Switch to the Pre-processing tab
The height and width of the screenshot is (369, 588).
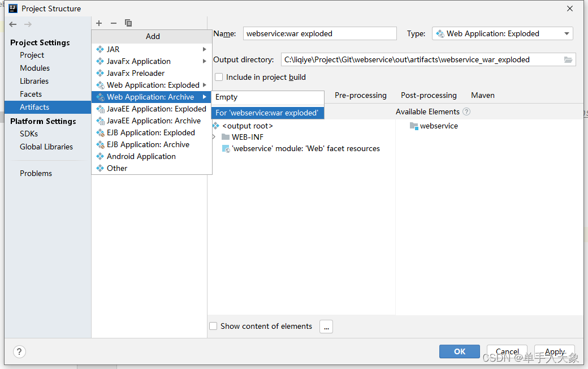coord(360,95)
